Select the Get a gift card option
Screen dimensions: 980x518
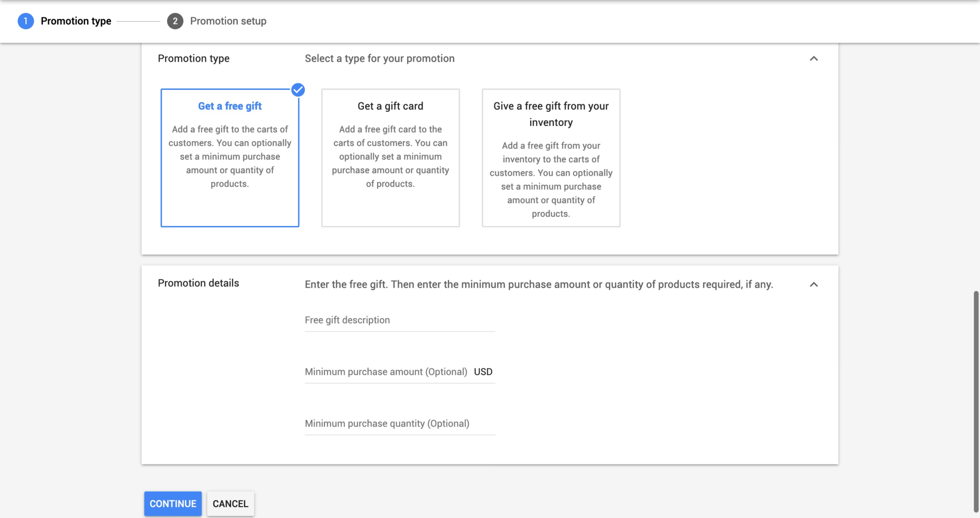(x=390, y=158)
